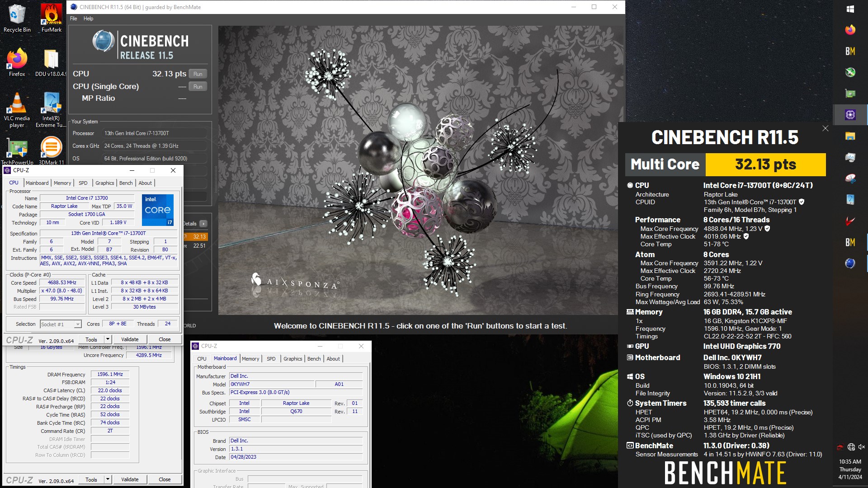This screenshot has width=868, height=488.
Task: Switch to CPU tab in Mainboard CPU-Z window
Action: (202, 359)
